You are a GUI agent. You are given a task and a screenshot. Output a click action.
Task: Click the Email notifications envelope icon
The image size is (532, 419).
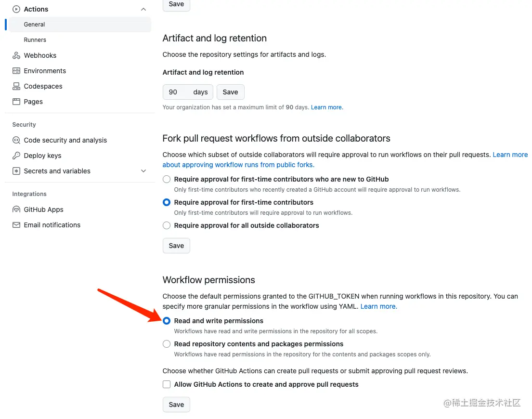[16, 225]
